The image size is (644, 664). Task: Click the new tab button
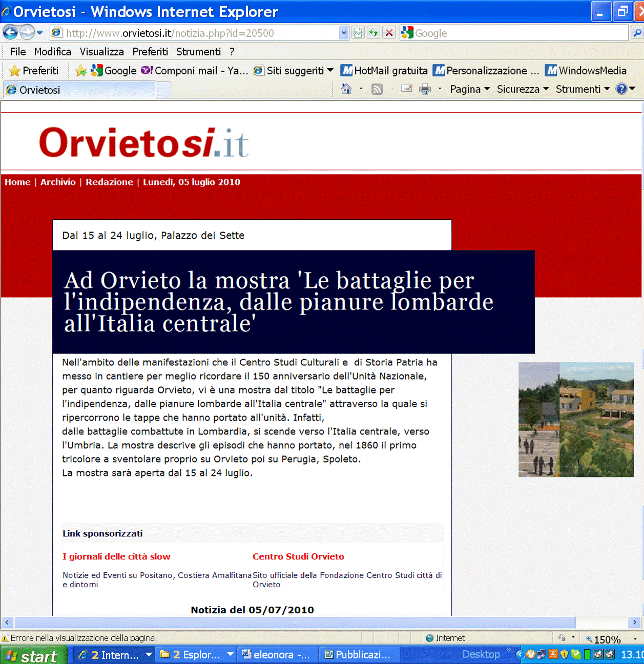163,90
